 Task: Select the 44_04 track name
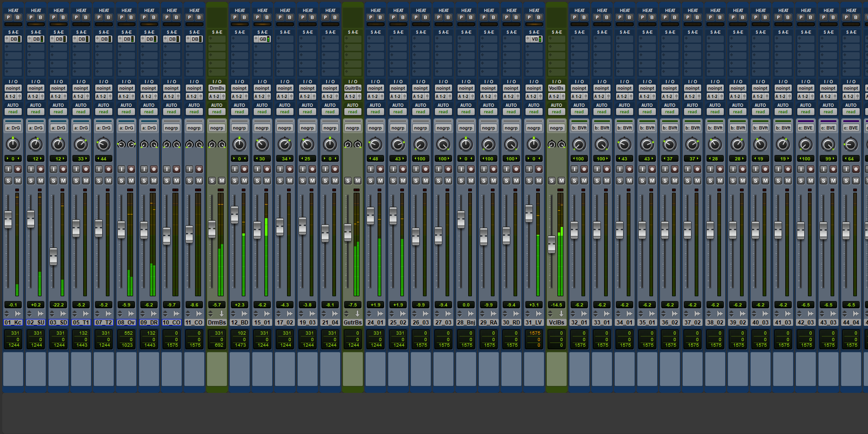(x=851, y=323)
